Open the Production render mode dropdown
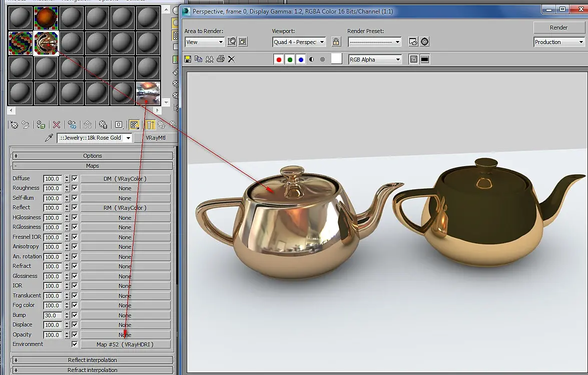Image resolution: width=588 pixels, height=375 pixels. tap(558, 42)
